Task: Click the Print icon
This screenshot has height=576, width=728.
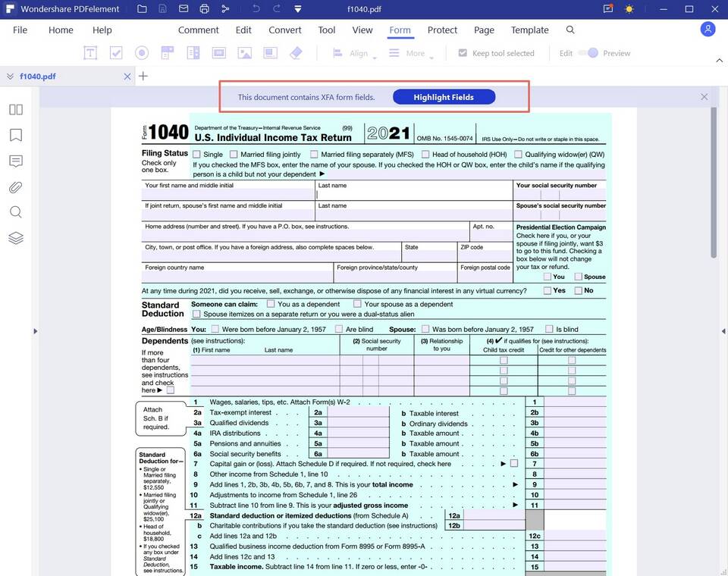Action: pos(204,9)
